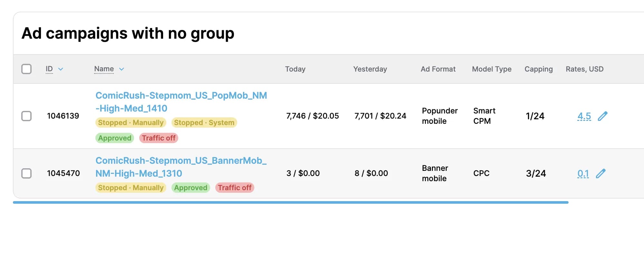Click Approved badge on campaign 1045470
The height and width of the screenshot is (254, 644).
[191, 188]
